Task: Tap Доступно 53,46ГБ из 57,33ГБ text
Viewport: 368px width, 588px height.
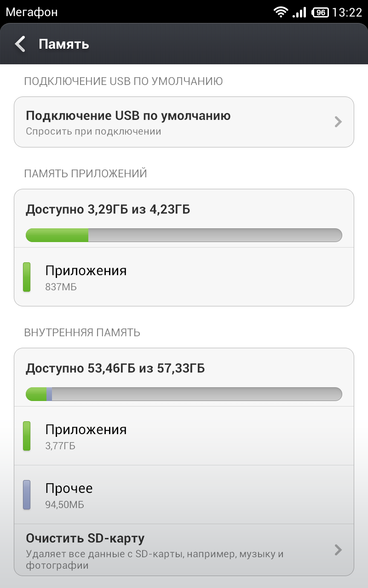Action: [115, 368]
